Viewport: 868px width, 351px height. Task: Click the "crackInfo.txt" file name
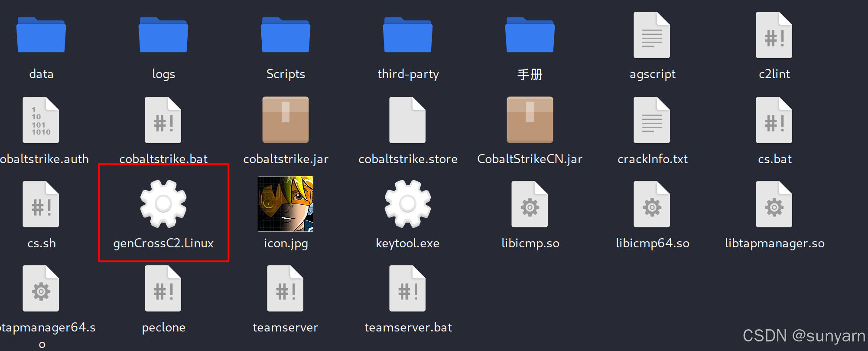pyautogui.click(x=652, y=159)
